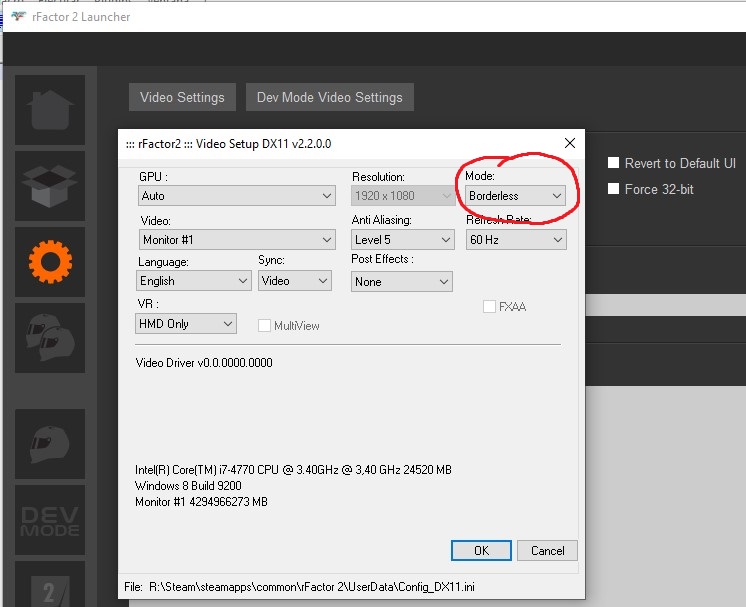This screenshot has width=746, height=607.
Task: Open the Home icon in launcher sidebar
Action: tap(50, 110)
